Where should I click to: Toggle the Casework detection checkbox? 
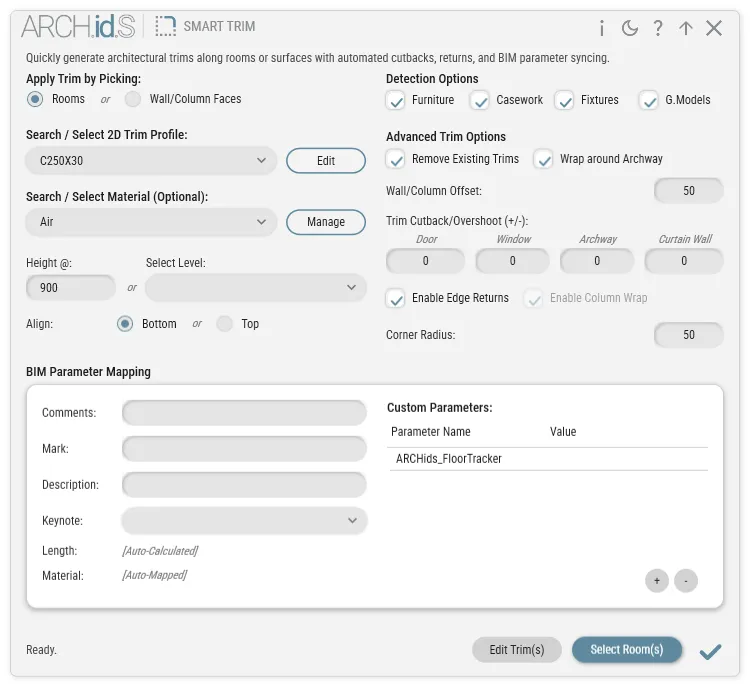(479, 100)
